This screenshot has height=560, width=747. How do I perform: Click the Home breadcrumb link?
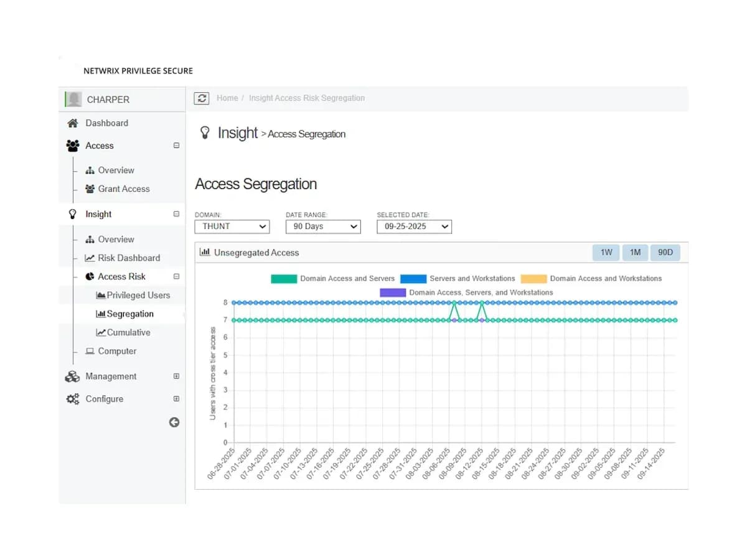click(227, 98)
